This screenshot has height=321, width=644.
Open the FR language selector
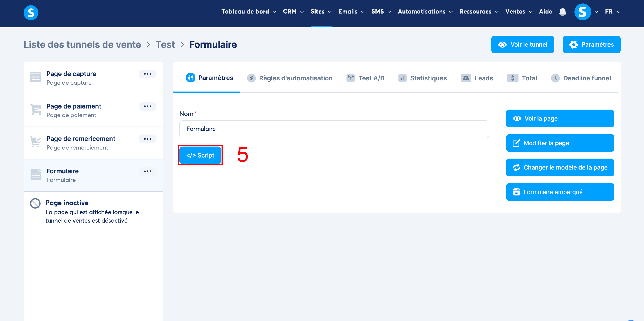[x=612, y=12]
